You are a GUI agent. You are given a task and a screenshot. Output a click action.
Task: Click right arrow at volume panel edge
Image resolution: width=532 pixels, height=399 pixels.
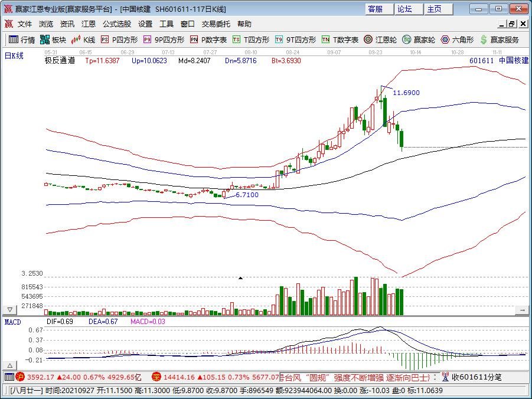click(522, 309)
